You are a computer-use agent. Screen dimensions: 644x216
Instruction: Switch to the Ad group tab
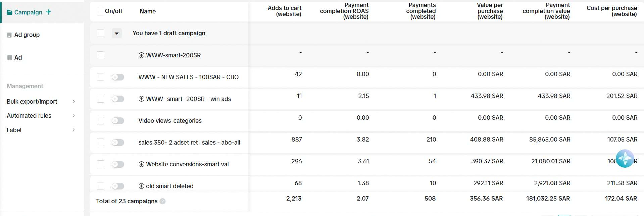coord(27,35)
